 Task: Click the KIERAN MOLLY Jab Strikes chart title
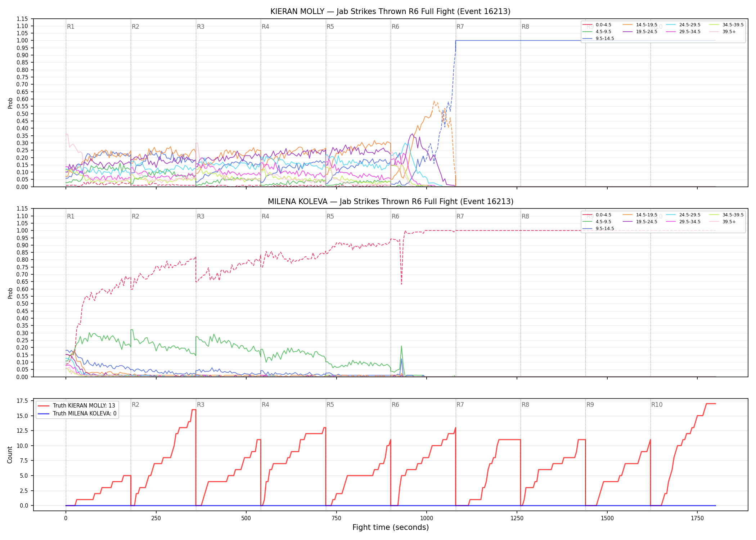pos(390,12)
